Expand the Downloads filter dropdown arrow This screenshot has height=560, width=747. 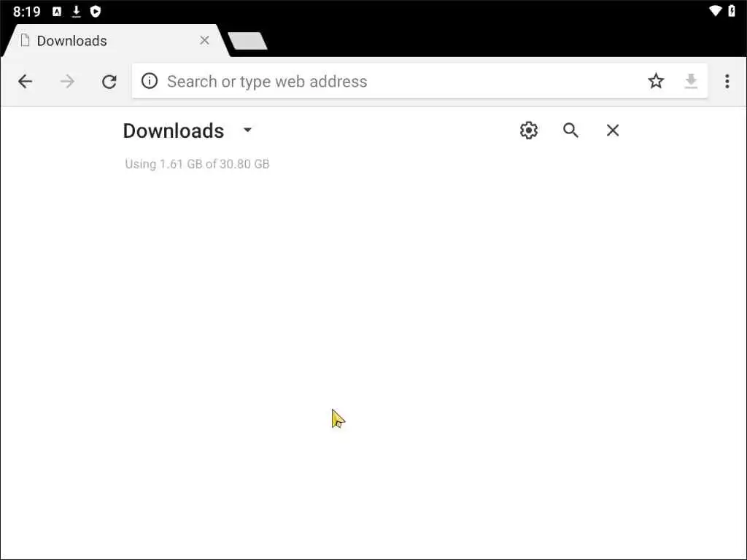pyautogui.click(x=247, y=130)
